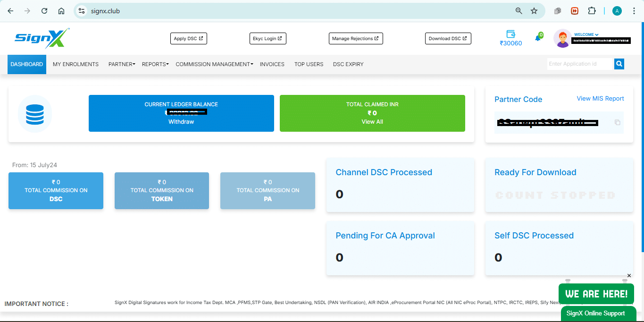This screenshot has width=644, height=322.
Task: Open the View MIS Report link
Action: click(600, 99)
